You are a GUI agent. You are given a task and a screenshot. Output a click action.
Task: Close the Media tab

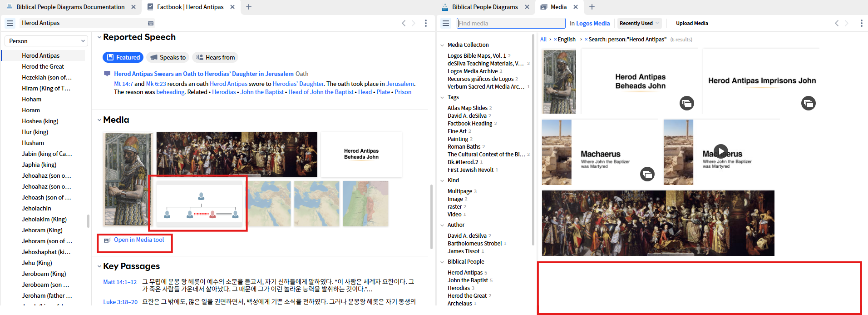576,7
